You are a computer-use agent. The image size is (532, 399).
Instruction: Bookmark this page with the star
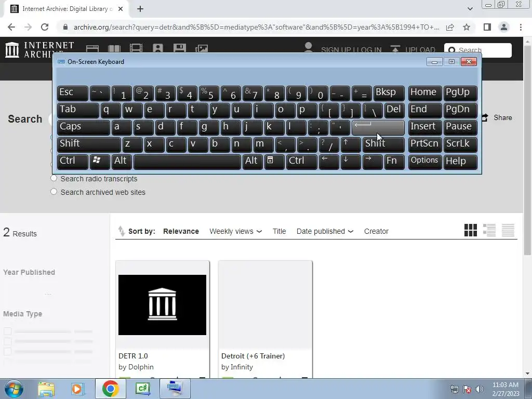467,27
